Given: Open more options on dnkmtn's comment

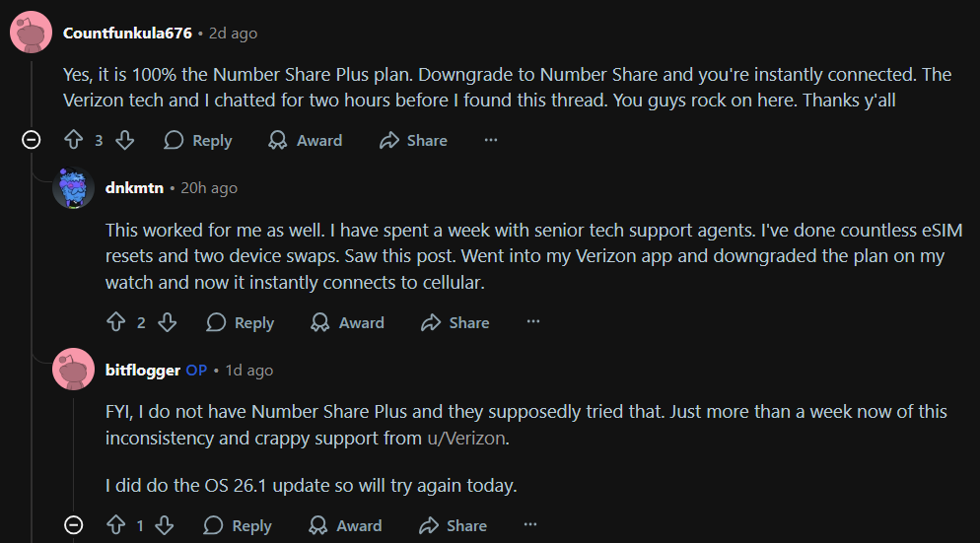Looking at the screenshot, I should click(533, 322).
